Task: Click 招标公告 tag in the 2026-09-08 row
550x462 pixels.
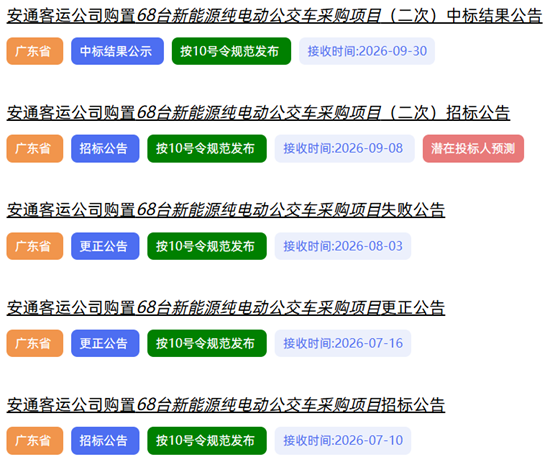Action: (105, 149)
